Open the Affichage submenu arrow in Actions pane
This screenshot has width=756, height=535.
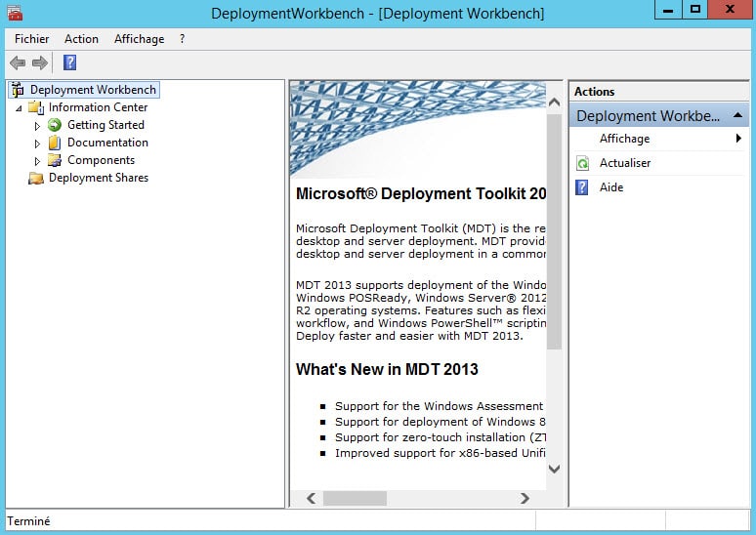tap(738, 139)
